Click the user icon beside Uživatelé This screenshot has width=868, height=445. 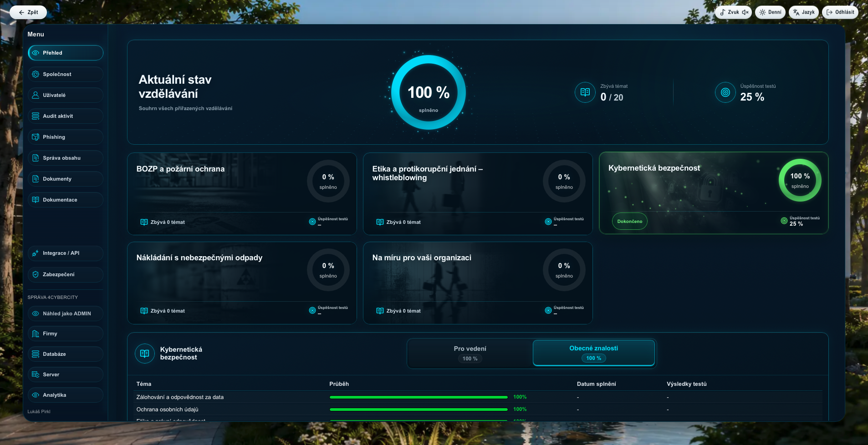pyautogui.click(x=36, y=95)
